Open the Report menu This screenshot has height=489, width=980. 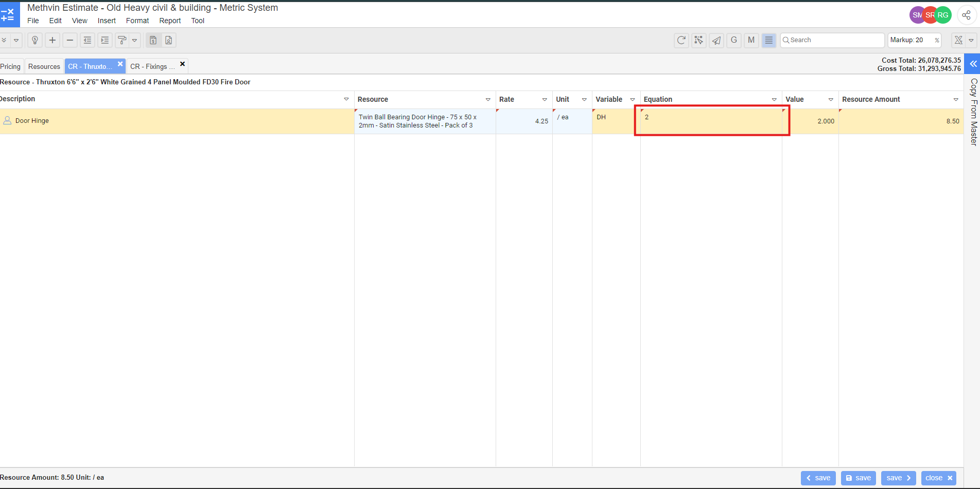point(170,21)
